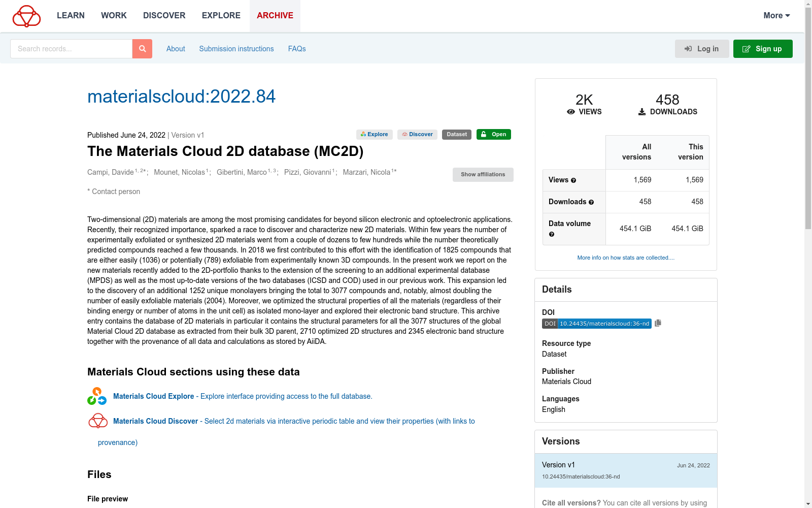Click the magnifier search button
This screenshot has height=508, width=812.
[x=142, y=49]
